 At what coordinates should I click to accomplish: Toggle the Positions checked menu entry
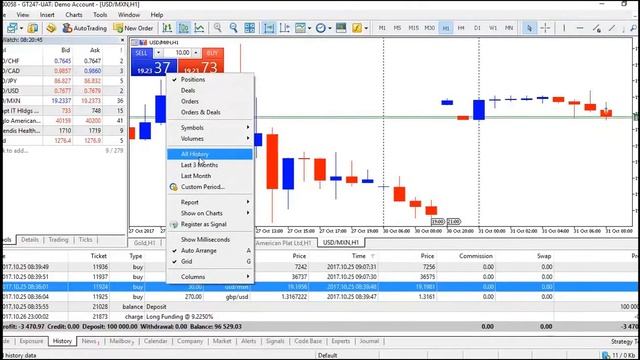point(210,80)
